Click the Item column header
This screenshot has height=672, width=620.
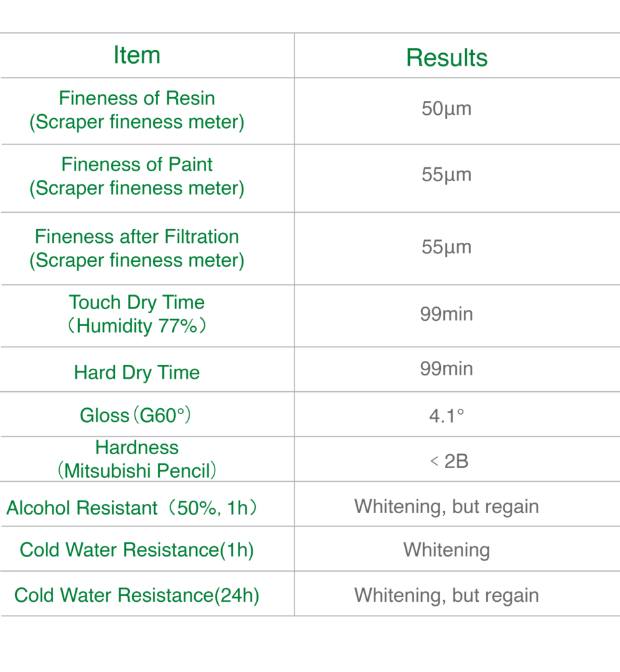136,55
